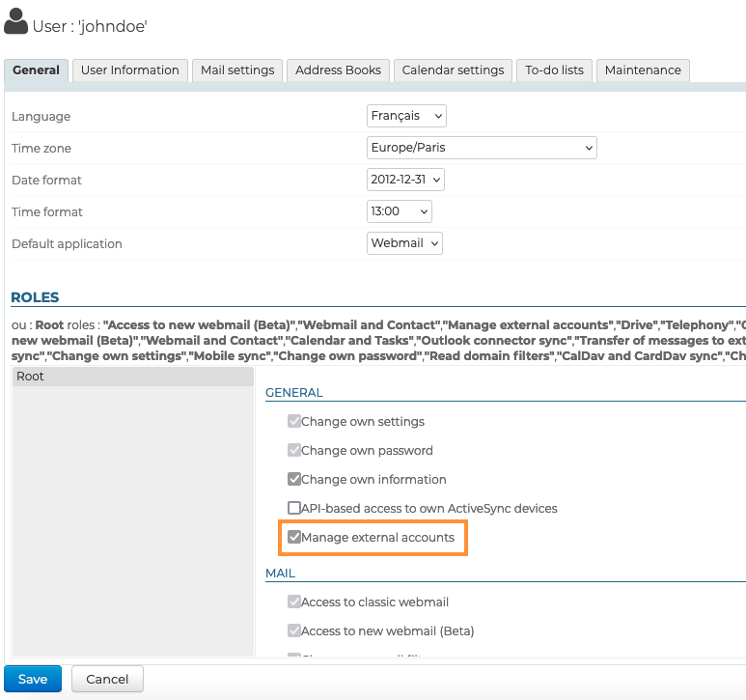Open the Calendar settings tab
The width and height of the screenshot is (746, 700).
click(453, 70)
